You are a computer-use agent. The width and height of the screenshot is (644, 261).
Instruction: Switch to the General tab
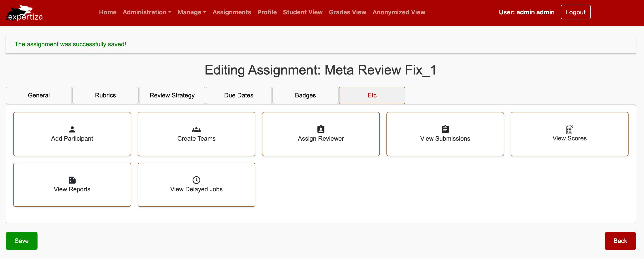[39, 95]
